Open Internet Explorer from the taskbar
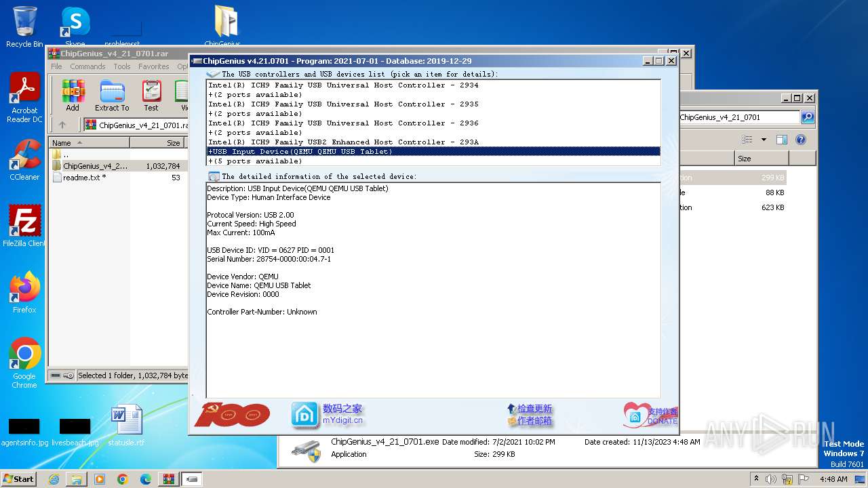 point(54,479)
